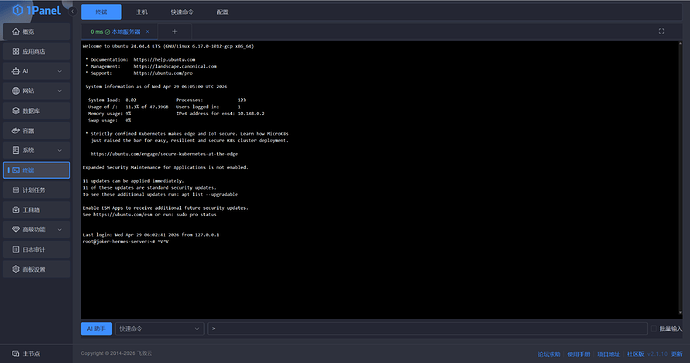The width and height of the screenshot is (690, 363).
Task: Click the 1Panel logo
Action: coord(37,10)
